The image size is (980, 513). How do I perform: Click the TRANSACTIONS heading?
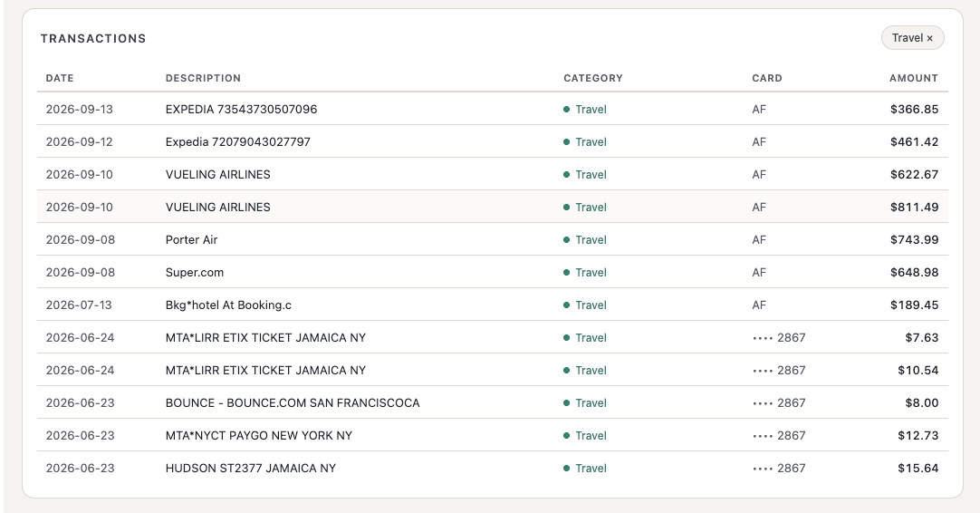[x=93, y=39]
